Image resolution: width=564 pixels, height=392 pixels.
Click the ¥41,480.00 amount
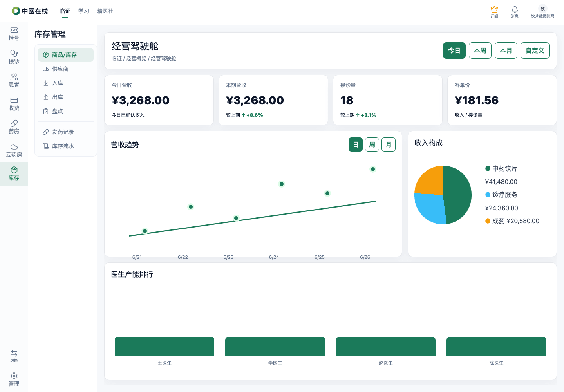501,182
